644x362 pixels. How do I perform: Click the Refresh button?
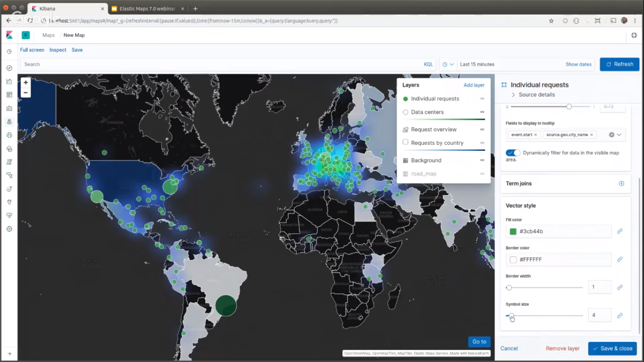(619, 64)
